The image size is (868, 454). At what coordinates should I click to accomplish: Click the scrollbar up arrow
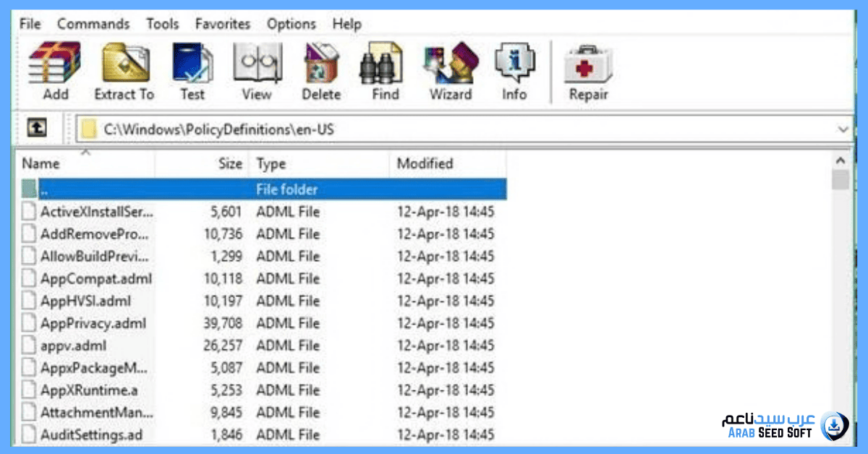(841, 160)
